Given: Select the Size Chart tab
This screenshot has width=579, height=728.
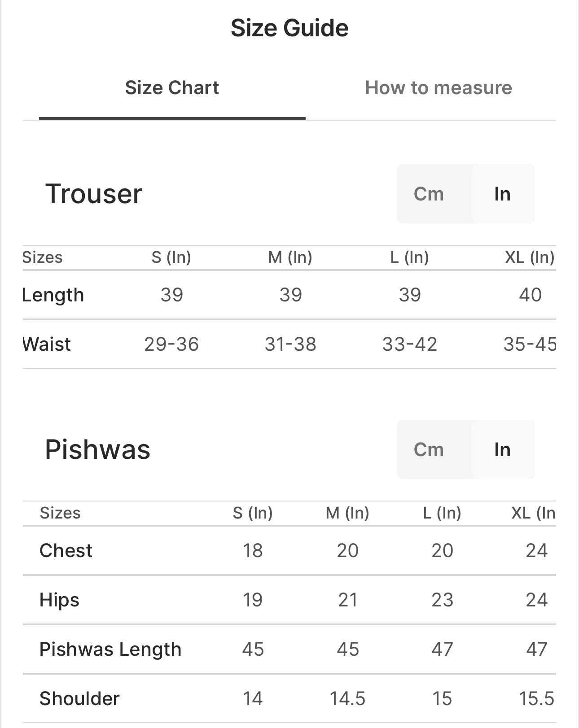Looking at the screenshot, I should (172, 88).
